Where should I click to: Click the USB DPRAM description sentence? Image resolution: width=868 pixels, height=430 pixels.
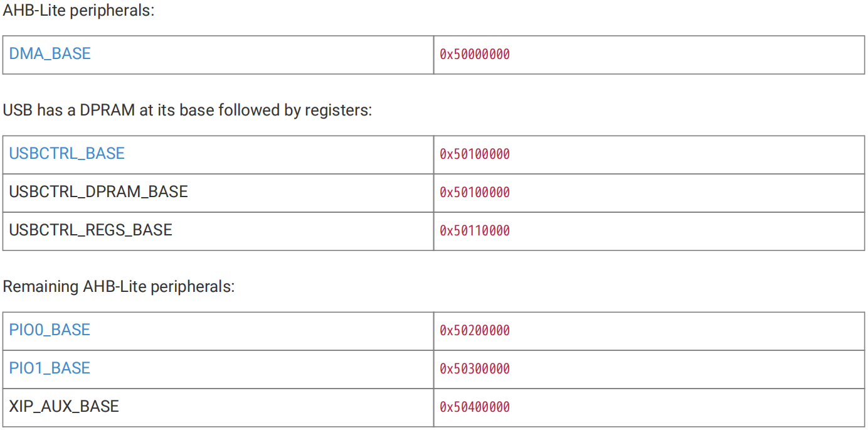point(188,111)
